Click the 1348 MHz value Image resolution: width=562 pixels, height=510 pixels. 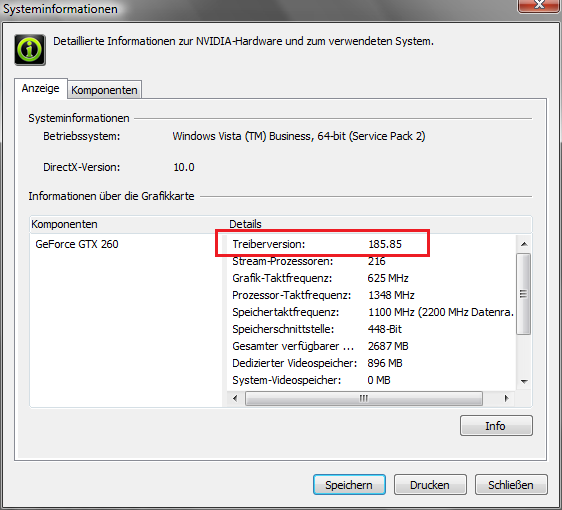click(x=391, y=295)
